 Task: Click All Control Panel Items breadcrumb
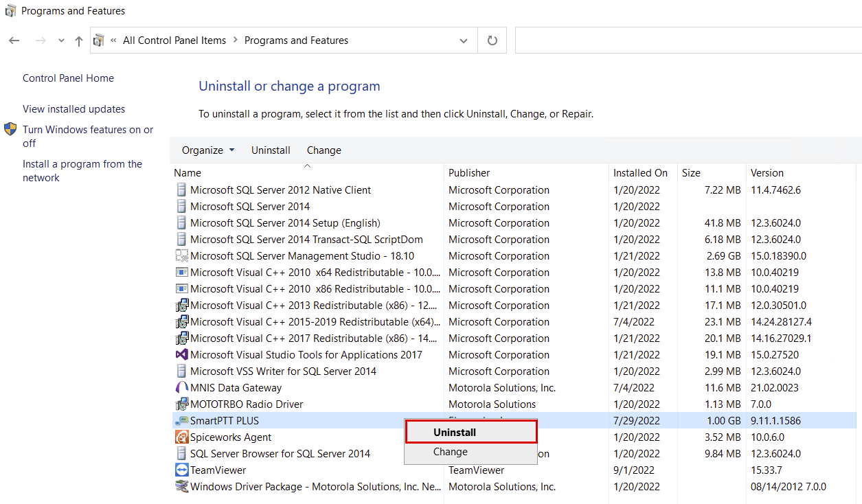point(174,41)
